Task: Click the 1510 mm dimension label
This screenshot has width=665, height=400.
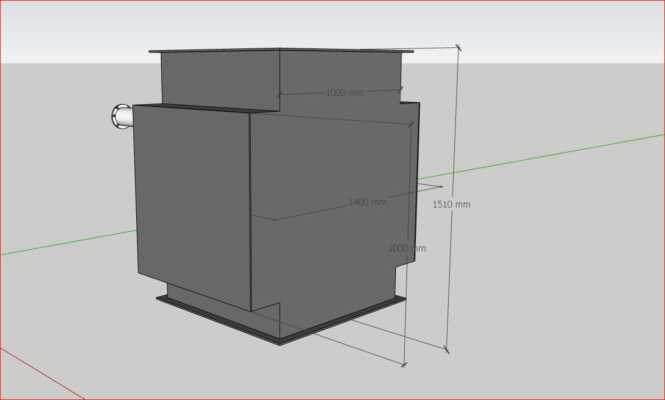Action: coord(451,204)
